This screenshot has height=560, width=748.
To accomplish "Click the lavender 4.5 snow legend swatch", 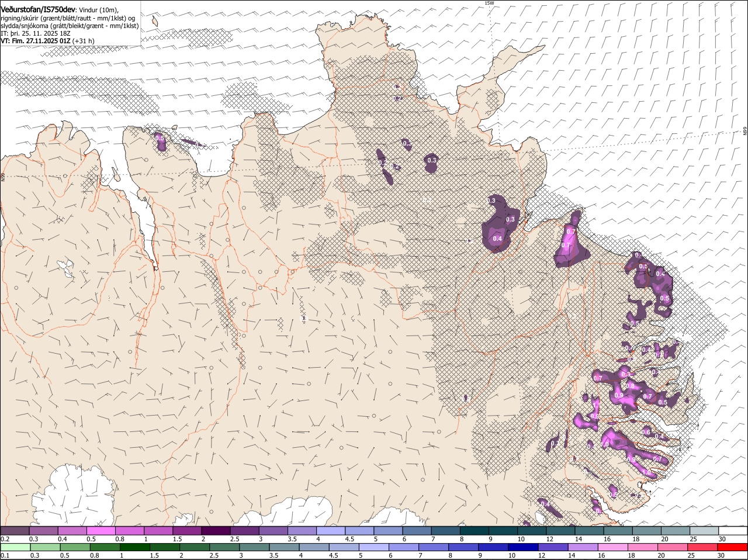I will tap(359, 531).
